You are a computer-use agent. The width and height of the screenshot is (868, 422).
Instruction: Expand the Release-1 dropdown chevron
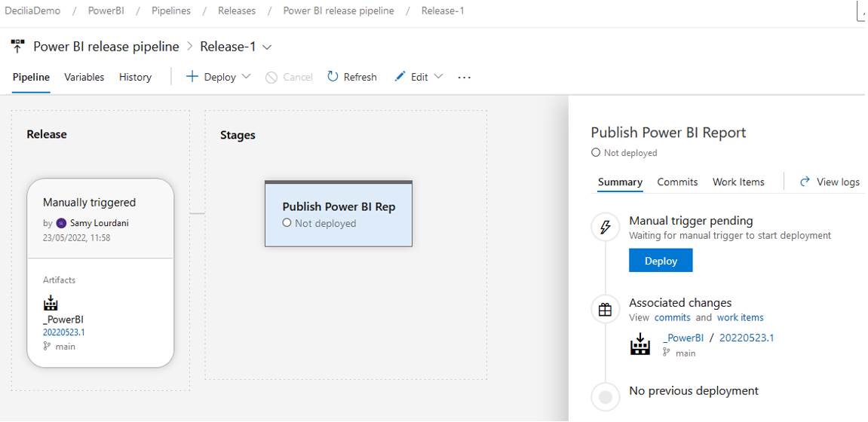267,47
